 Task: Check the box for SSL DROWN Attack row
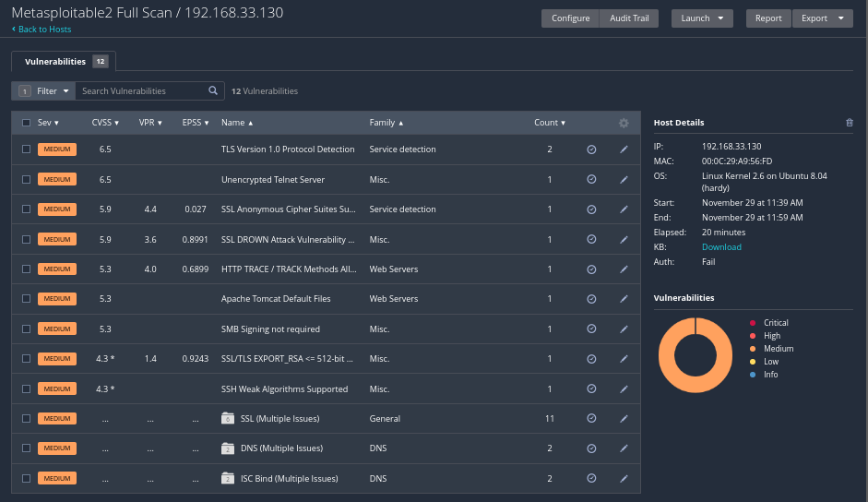click(26, 240)
